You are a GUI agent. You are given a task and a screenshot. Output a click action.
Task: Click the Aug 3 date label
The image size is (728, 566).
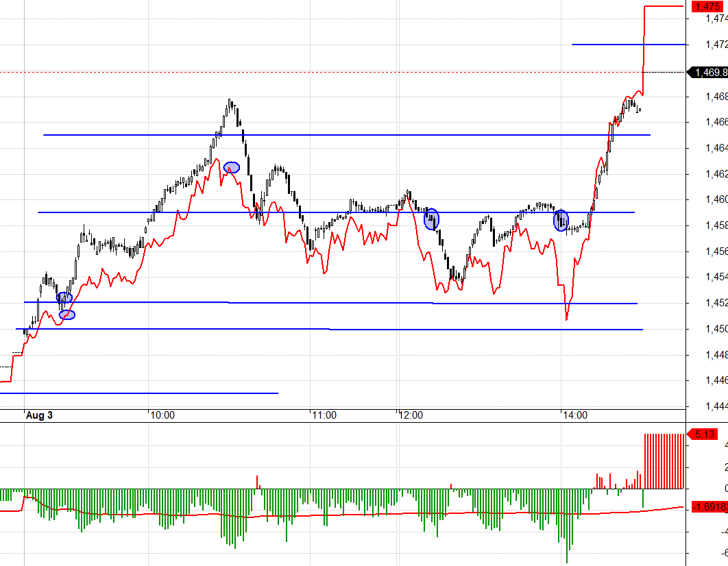click(x=39, y=415)
